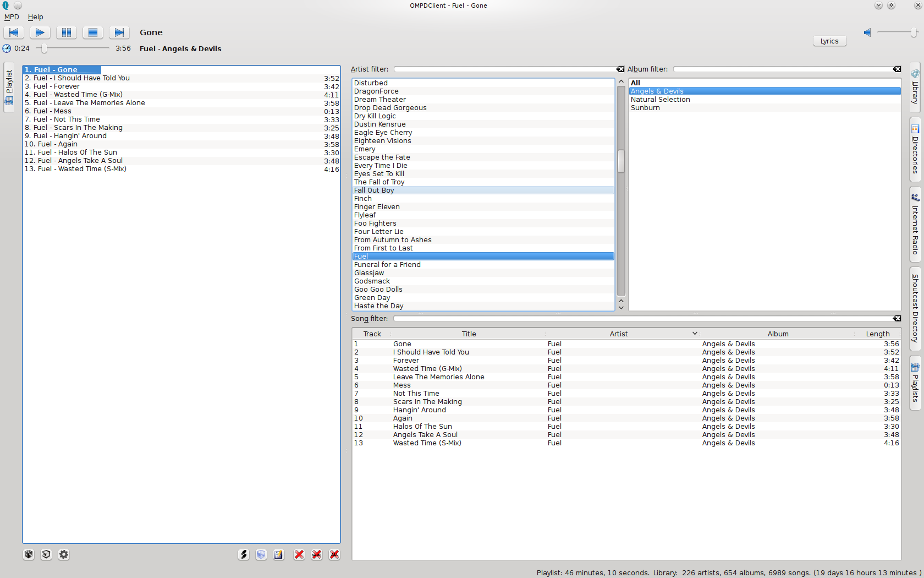Screen dimensions: 924x578
Task: Clear all with the ALL red X icon
Action: pos(334,554)
